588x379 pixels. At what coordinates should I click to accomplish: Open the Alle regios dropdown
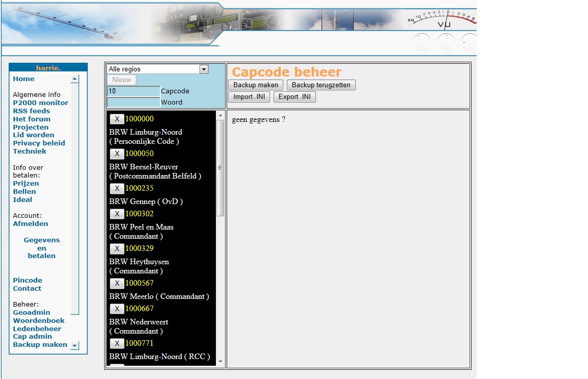click(157, 69)
